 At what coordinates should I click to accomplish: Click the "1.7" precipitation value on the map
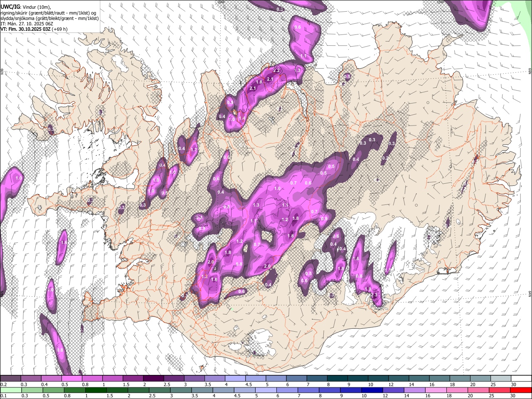point(194,150)
